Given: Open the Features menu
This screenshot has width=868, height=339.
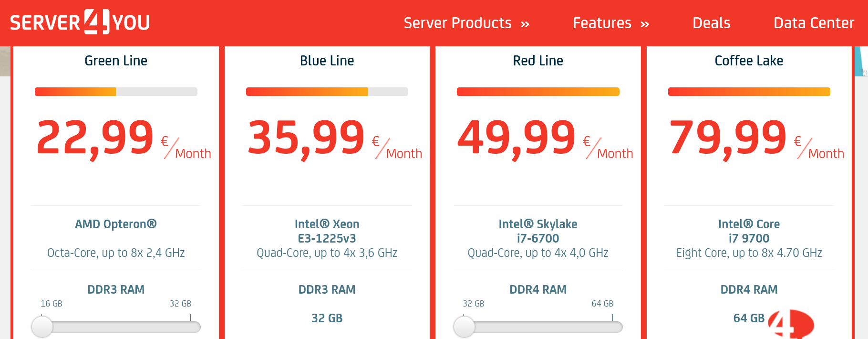Looking at the screenshot, I should (x=611, y=23).
